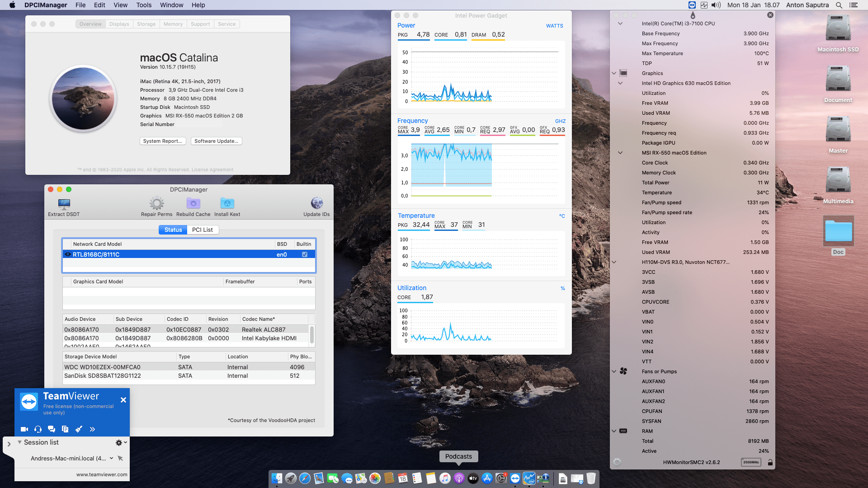Open the Macintosh SSD desktop drive
Screen dimensions: 868x488
(x=838, y=28)
